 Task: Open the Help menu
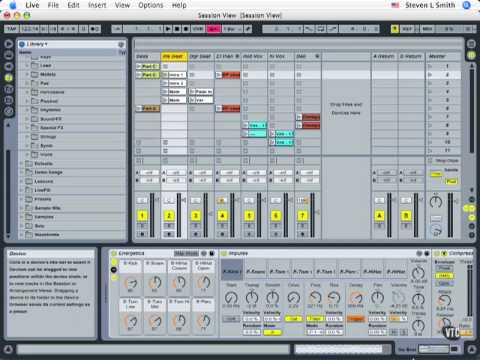click(179, 5)
